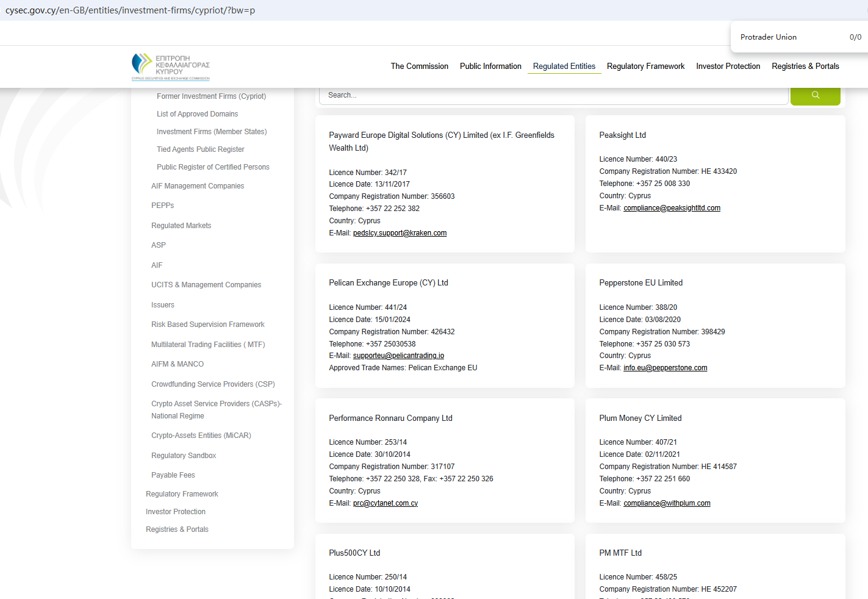Open the compliance@withplum.com email link
The width and height of the screenshot is (868, 599).
click(667, 503)
